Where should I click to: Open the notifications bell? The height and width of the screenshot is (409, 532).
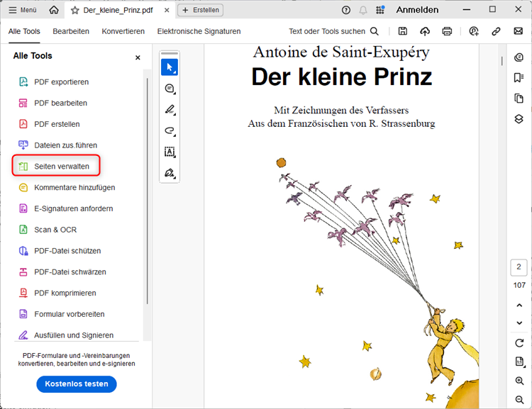(363, 10)
